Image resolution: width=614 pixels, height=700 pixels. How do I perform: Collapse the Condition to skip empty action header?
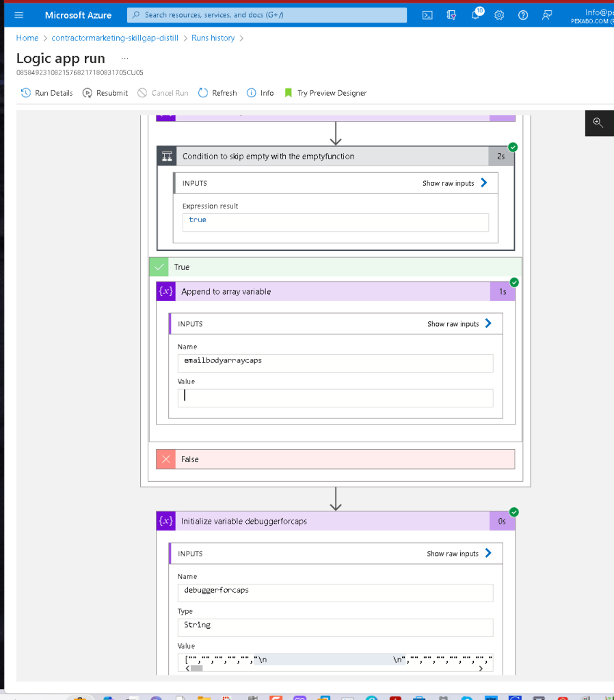tap(335, 157)
